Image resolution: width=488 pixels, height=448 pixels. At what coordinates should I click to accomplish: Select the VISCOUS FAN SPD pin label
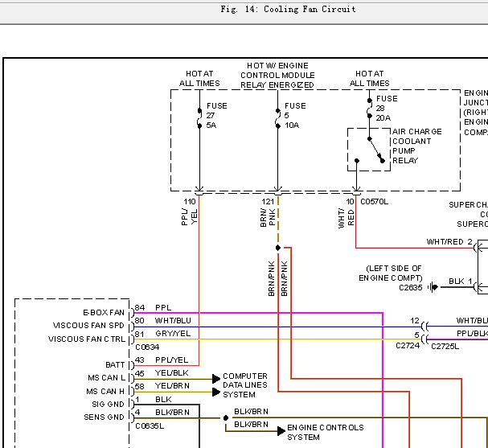[x=88, y=325]
